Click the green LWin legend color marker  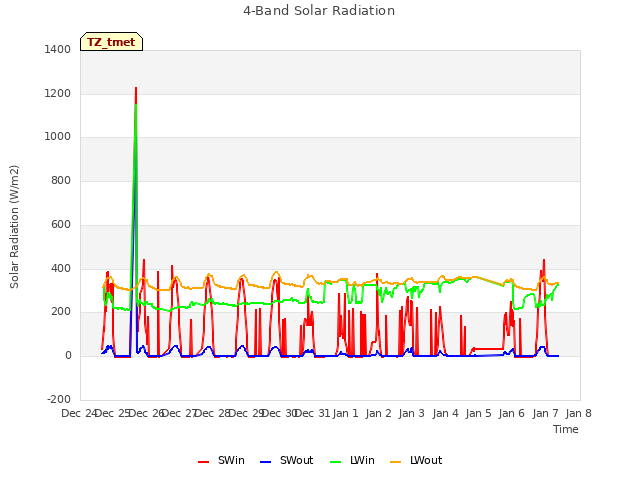point(335,462)
